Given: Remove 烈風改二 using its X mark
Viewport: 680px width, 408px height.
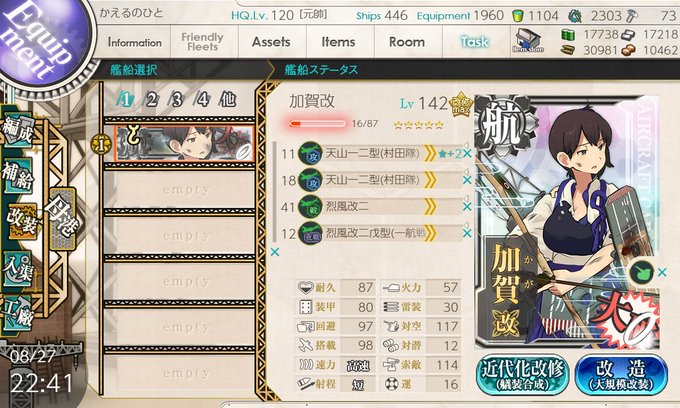Looking at the screenshot, I should (467, 206).
